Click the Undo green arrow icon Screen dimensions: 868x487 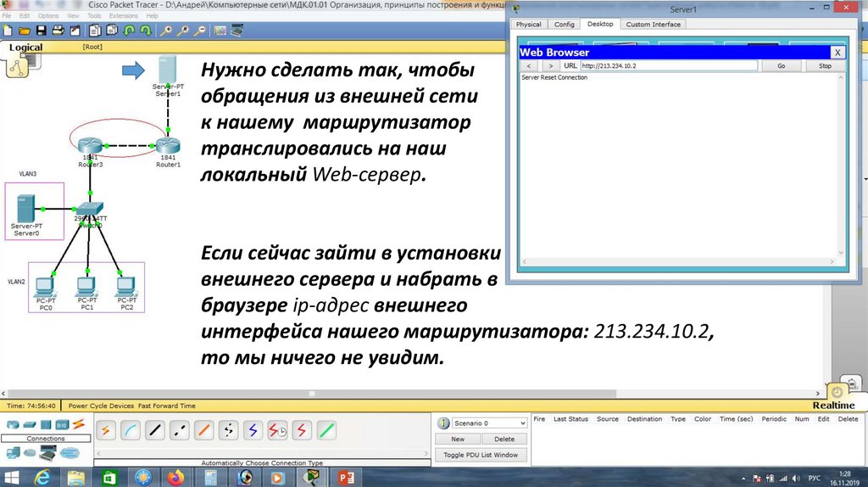click(x=130, y=31)
